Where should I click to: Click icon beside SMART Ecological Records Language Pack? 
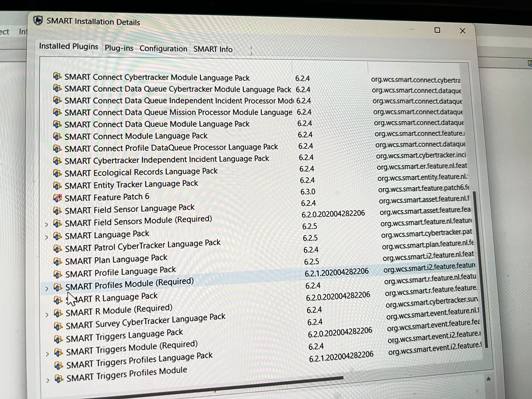click(57, 173)
